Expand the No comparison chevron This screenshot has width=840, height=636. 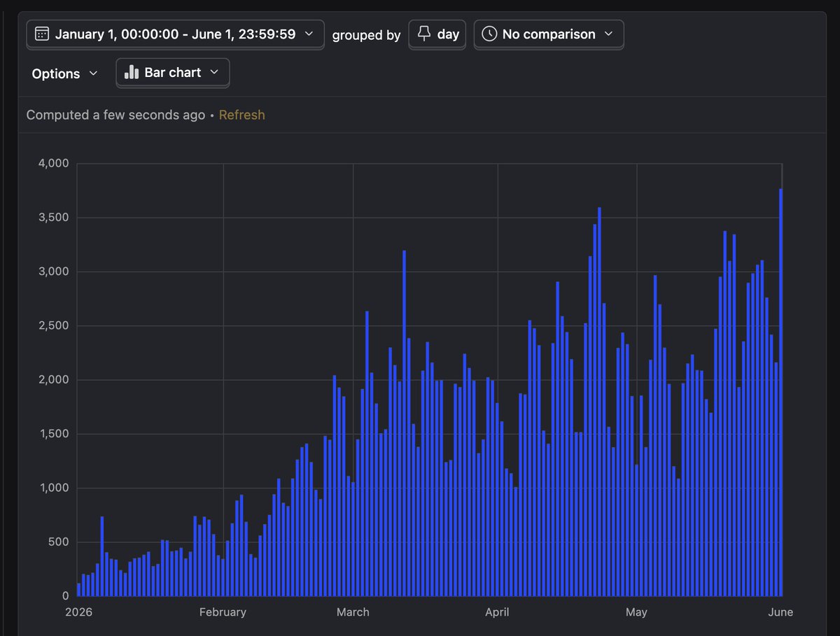(608, 34)
